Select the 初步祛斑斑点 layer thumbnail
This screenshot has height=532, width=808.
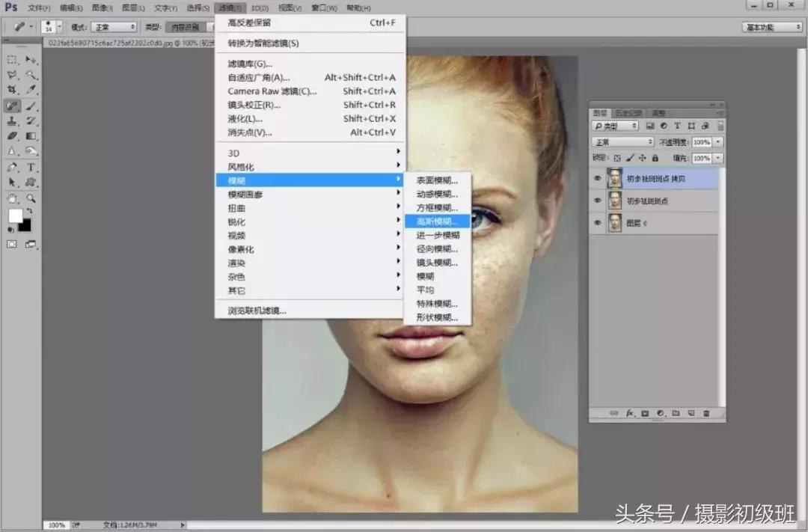pyautogui.click(x=615, y=201)
